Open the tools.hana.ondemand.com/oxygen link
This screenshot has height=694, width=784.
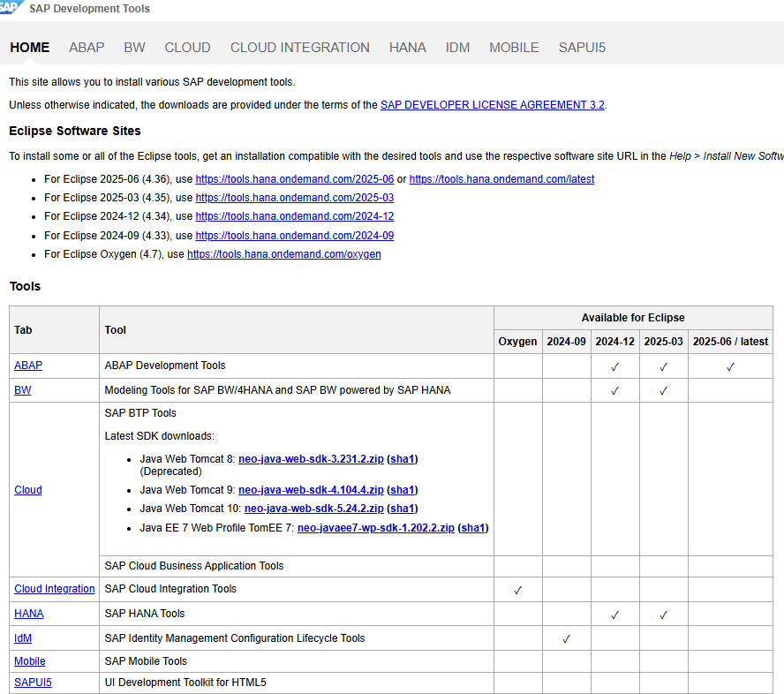[x=284, y=254]
